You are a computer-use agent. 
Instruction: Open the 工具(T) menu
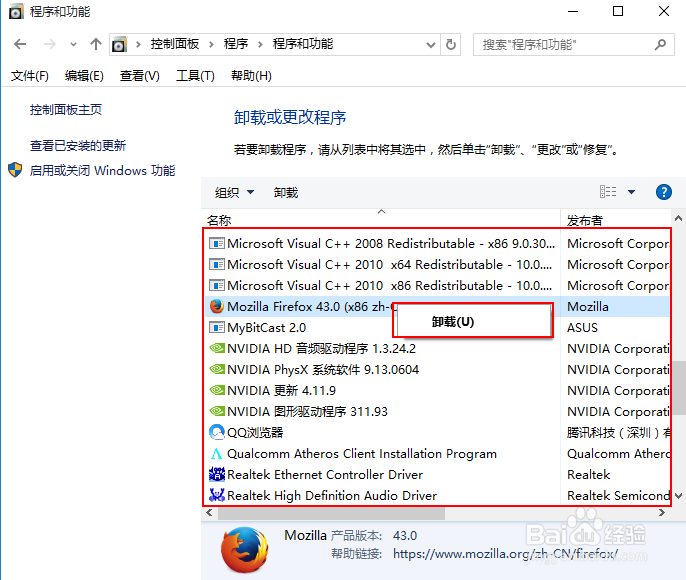coord(196,76)
